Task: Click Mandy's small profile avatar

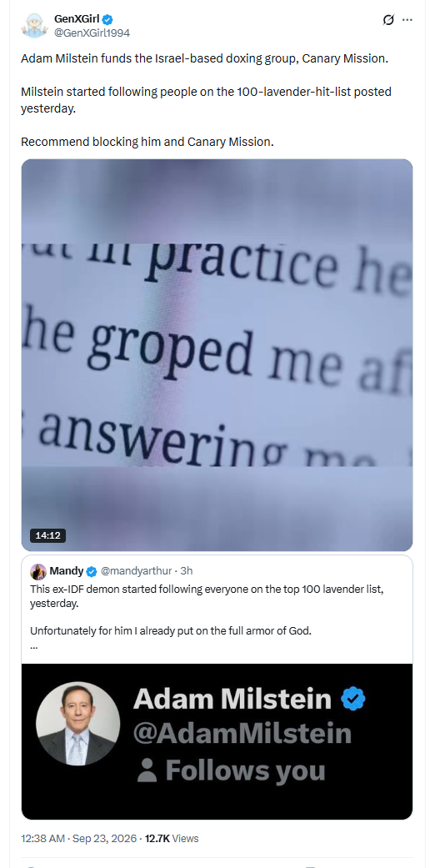Action: coord(38,571)
